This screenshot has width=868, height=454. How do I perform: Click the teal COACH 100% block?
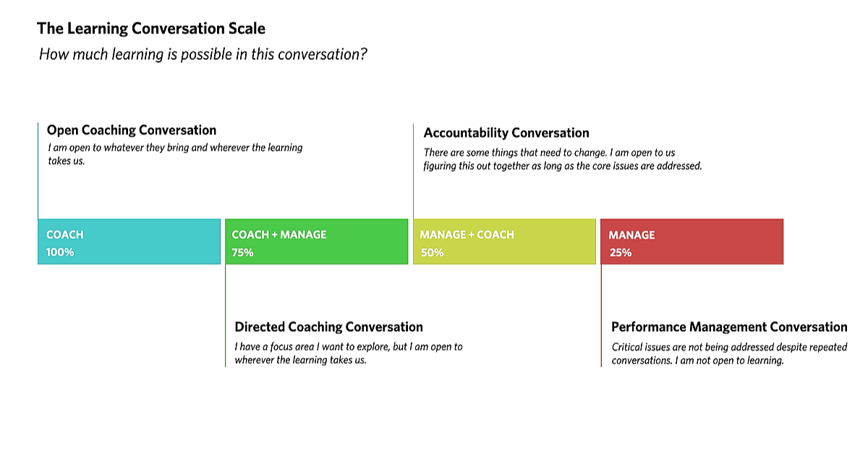click(x=129, y=241)
